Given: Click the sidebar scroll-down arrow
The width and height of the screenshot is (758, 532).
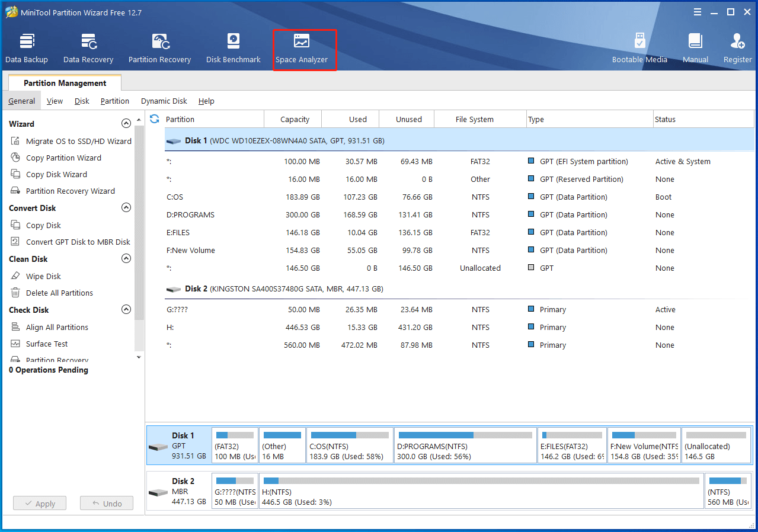Looking at the screenshot, I should click(x=139, y=358).
